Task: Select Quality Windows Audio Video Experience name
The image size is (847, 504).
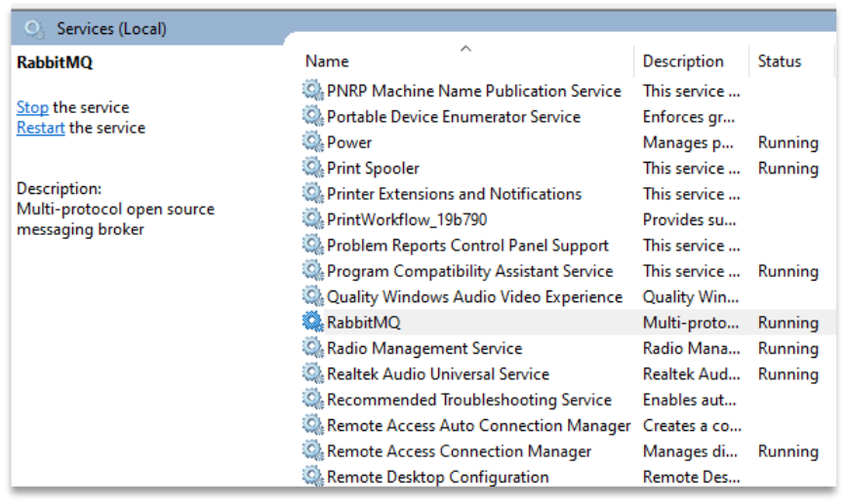Action: pyautogui.click(x=474, y=296)
